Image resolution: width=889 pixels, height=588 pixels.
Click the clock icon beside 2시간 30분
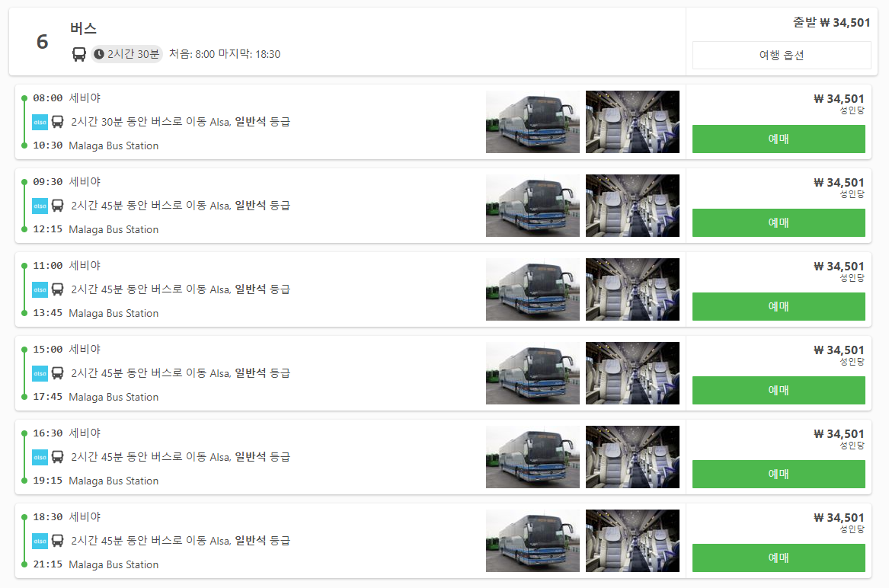click(x=99, y=54)
